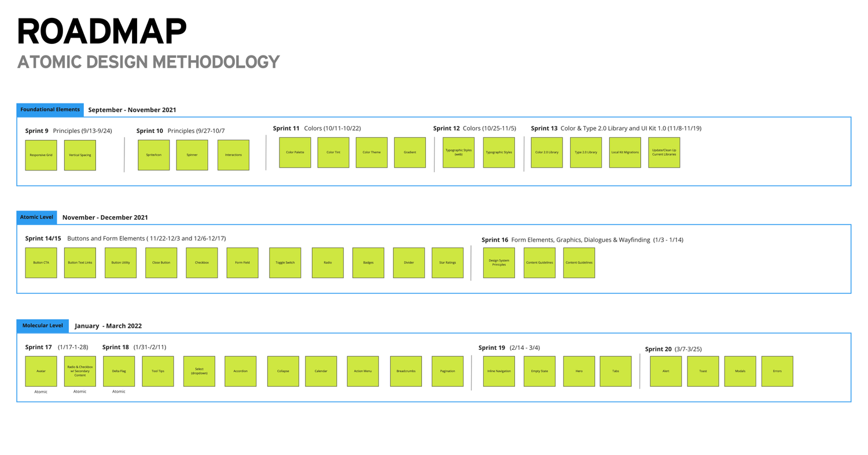Viewport: 868px width, 455px height.
Task: Select the Modals sticky note
Action: click(740, 371)
